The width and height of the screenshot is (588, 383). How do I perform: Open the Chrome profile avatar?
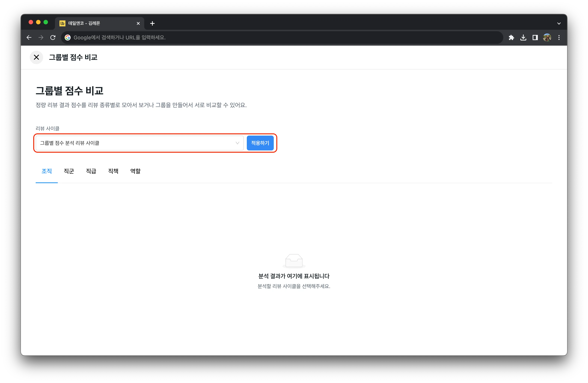(x=547, y=38)
